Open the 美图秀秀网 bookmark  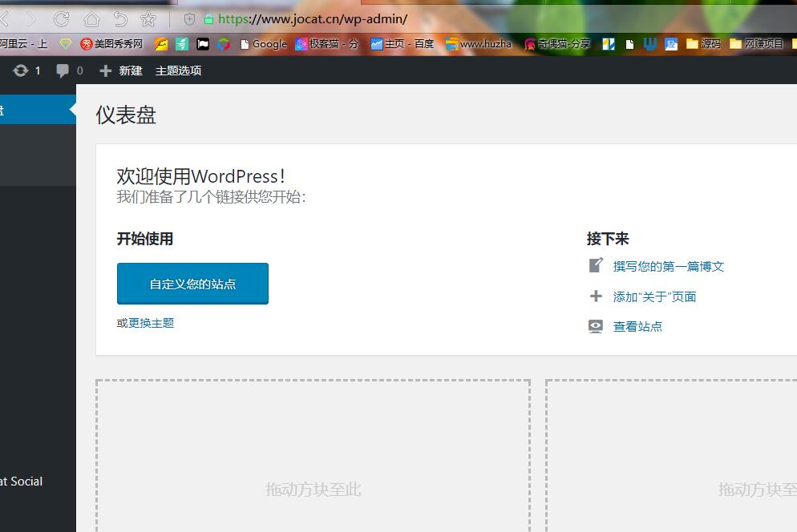[111, 44]
